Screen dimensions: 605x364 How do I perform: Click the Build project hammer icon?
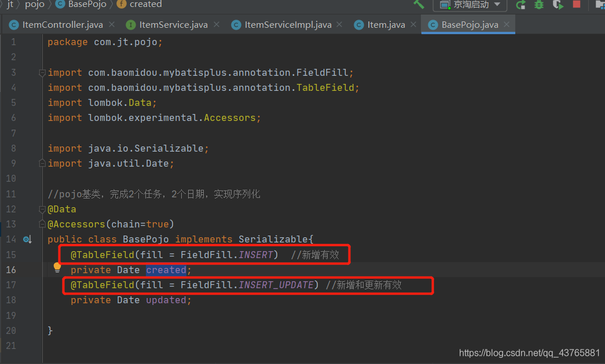(419, 4)
